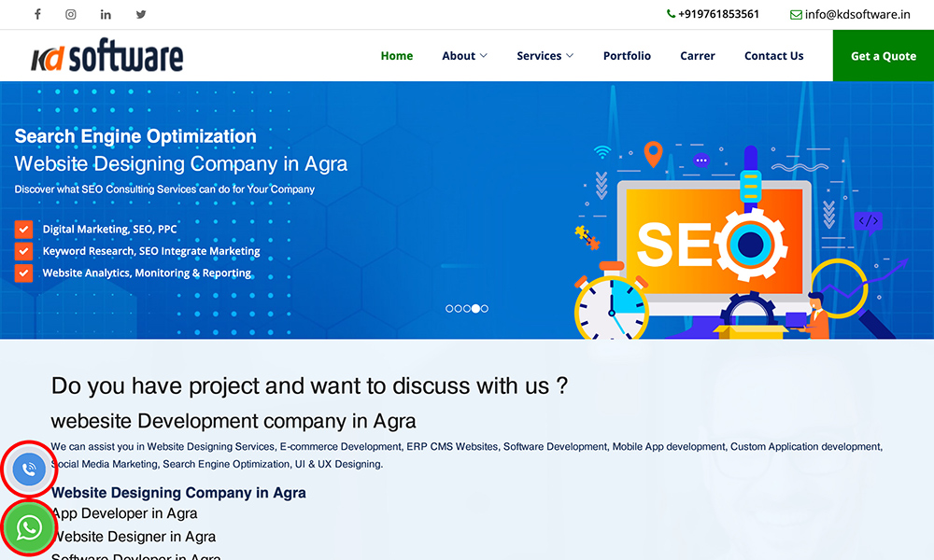Click orange checkmark beside Keyword Research
The width and height of the screenshot is (934, 560).
pos(23,251)
